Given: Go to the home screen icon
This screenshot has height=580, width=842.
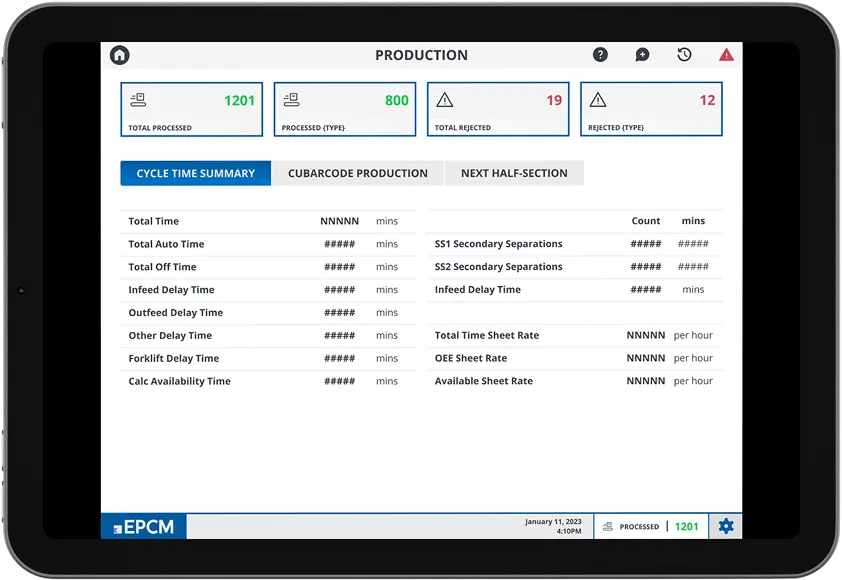Looking at the screenshot, I should (x=120, y=55).
